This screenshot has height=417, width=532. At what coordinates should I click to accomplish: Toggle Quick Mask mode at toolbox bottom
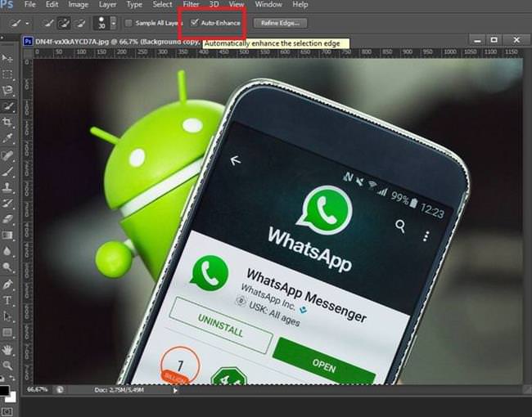7,411
